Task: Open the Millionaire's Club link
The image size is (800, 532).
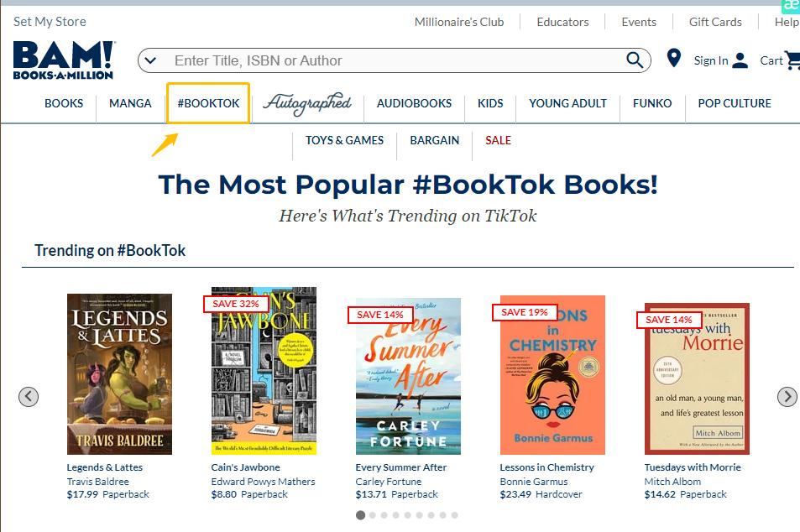Action: coord(459,22)
